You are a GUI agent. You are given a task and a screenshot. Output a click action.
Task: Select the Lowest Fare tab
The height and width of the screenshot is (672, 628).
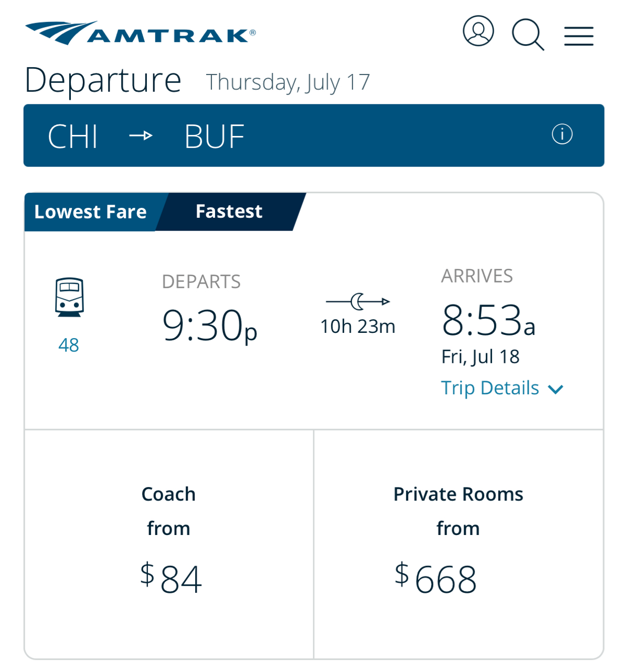(x=90, y=212)
